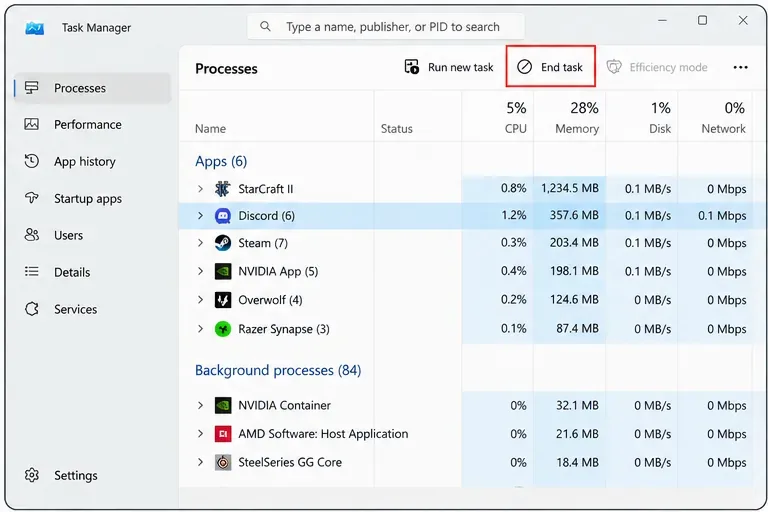Click the End task label

(561, 67)
